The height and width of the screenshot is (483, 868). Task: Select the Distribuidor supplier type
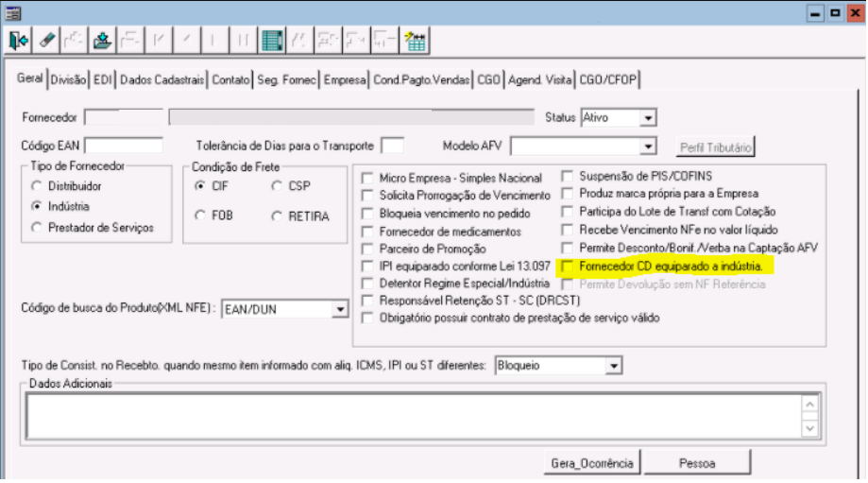click(x=37, y=186)
